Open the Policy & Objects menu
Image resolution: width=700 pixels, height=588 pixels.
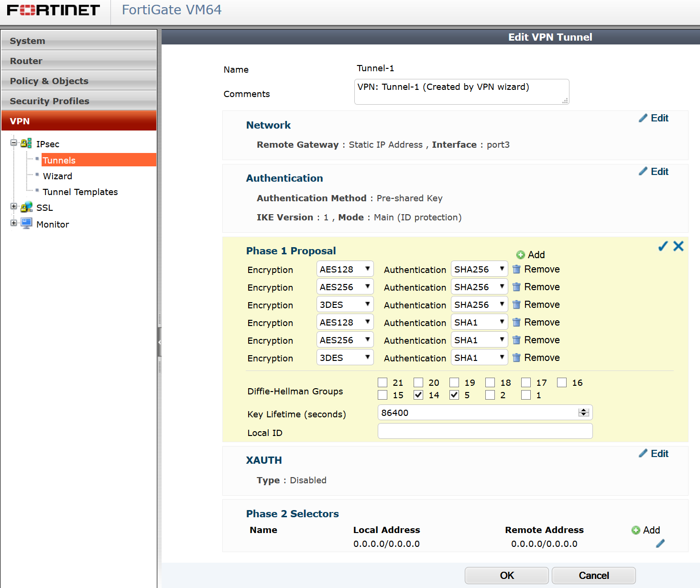tap(79, 80)
